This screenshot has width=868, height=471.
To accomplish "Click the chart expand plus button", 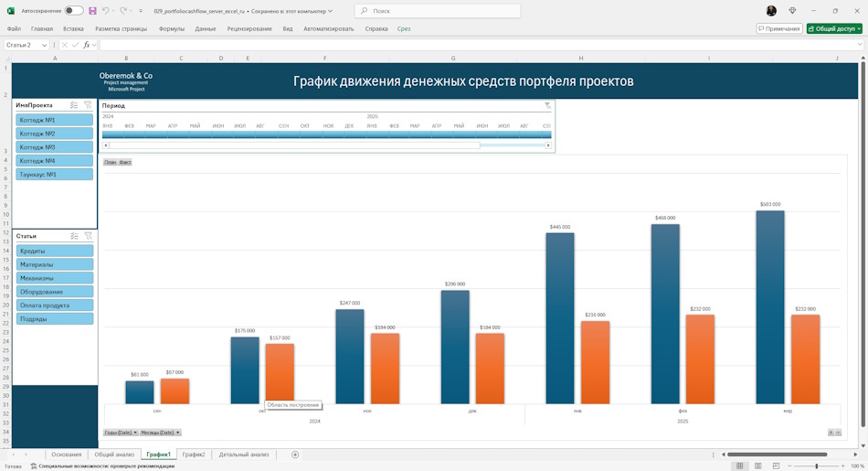I will [x=831, y=433].
